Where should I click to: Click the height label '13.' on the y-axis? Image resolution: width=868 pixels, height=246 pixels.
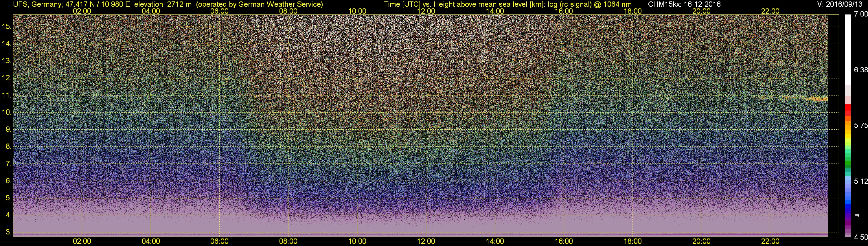click(6, 61)
